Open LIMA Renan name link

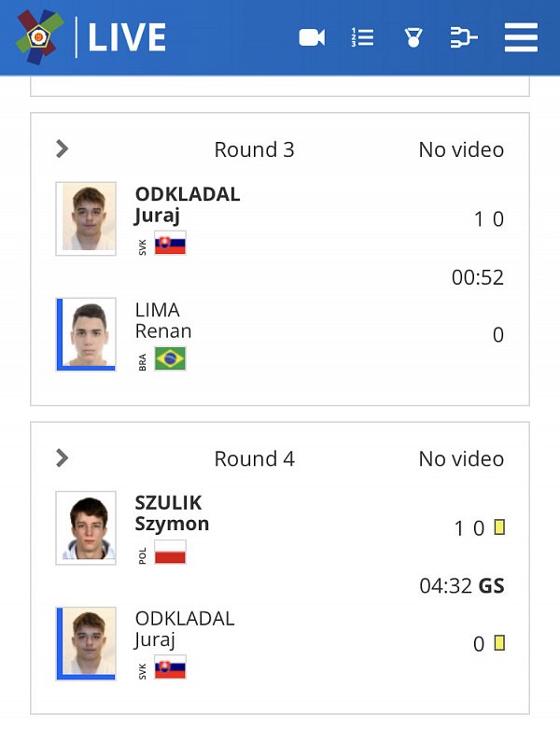(x=163, y=320)
